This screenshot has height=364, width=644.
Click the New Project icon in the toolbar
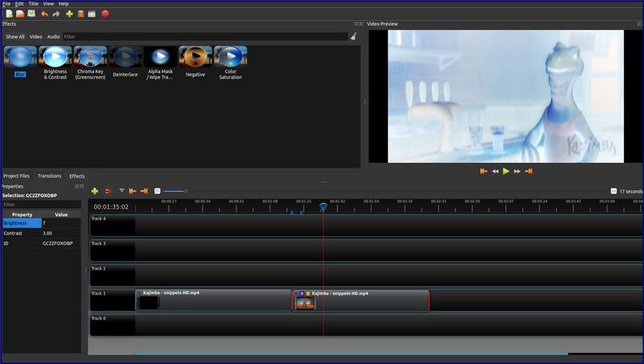9,14
